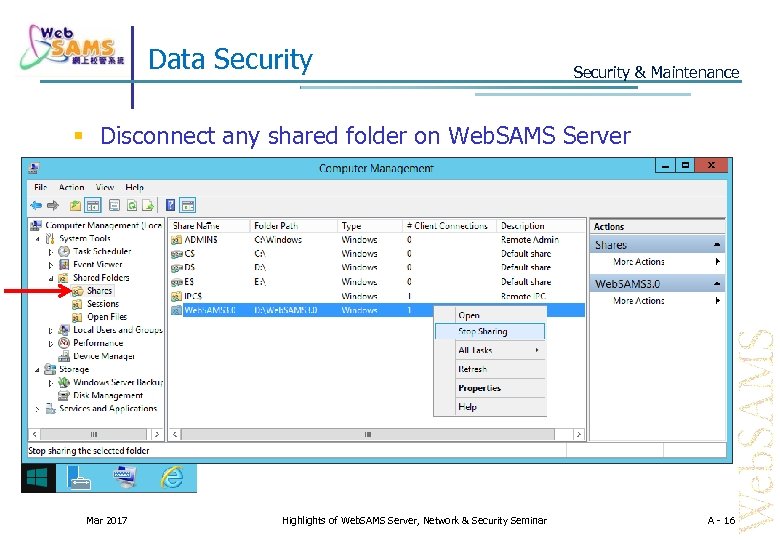Screen dimensions: 780x540
Task: Click the Local Users and Groups icon
Action: pyautogui.click(x=64, y=330)
